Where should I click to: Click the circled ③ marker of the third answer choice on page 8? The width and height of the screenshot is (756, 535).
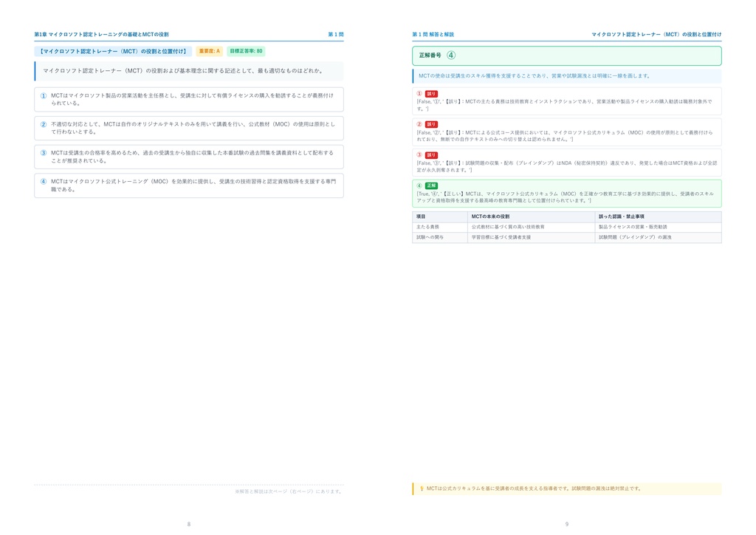click(44, 153)
